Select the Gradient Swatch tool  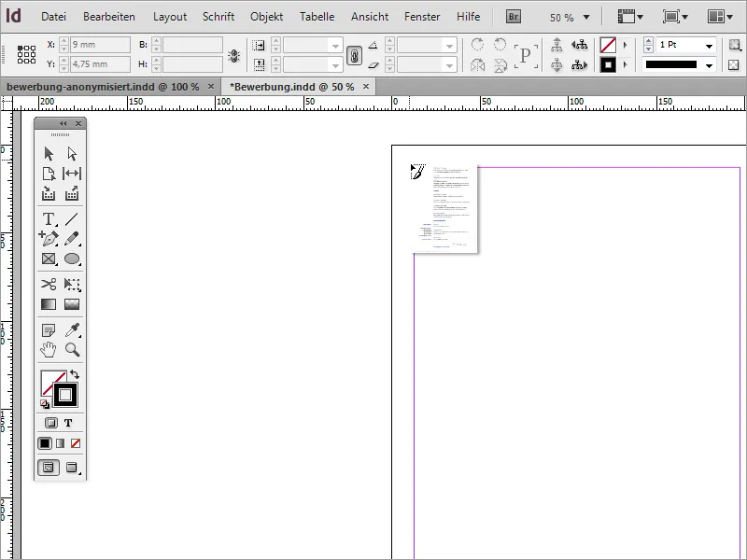[x=49, y=304]
